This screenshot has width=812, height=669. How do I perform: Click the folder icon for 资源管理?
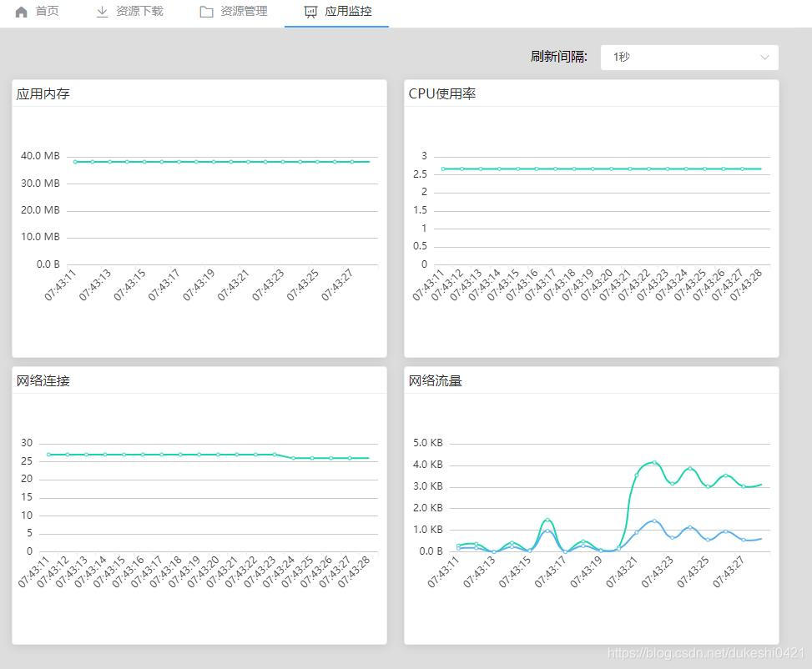(x=207, y=12)
